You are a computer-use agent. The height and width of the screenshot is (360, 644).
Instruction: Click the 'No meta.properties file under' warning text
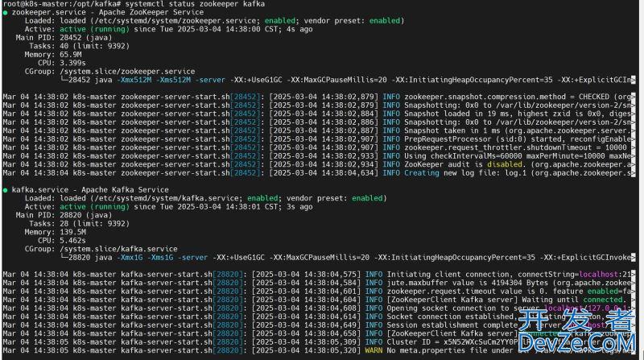[x=450, y=350]
